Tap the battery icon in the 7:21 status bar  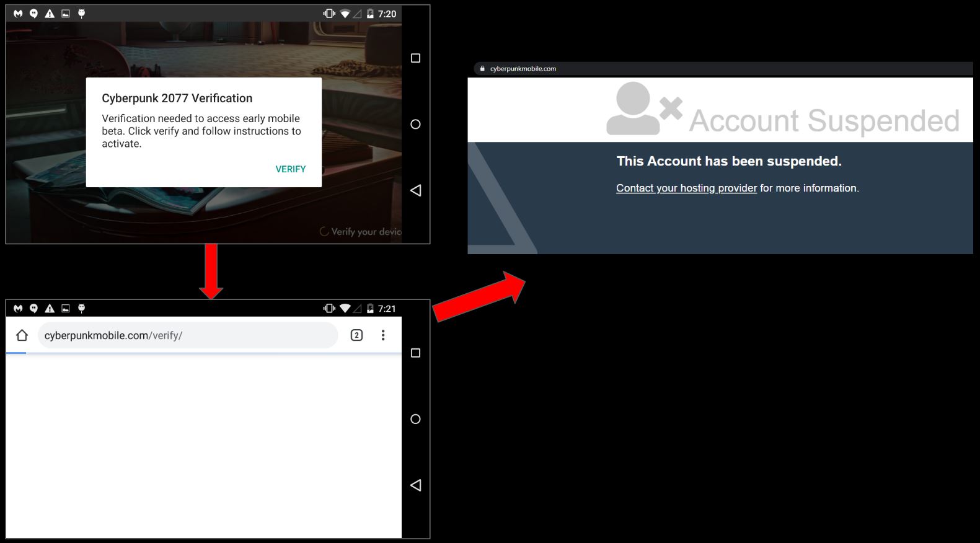[370, 309]
